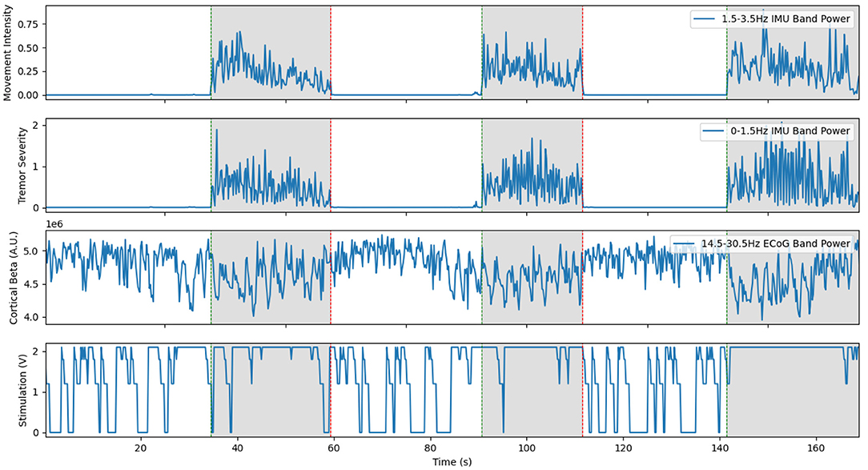Click the 4.0 tick on Cortical Beta axis
Screen dimensions: 868x470
[32, 318]
